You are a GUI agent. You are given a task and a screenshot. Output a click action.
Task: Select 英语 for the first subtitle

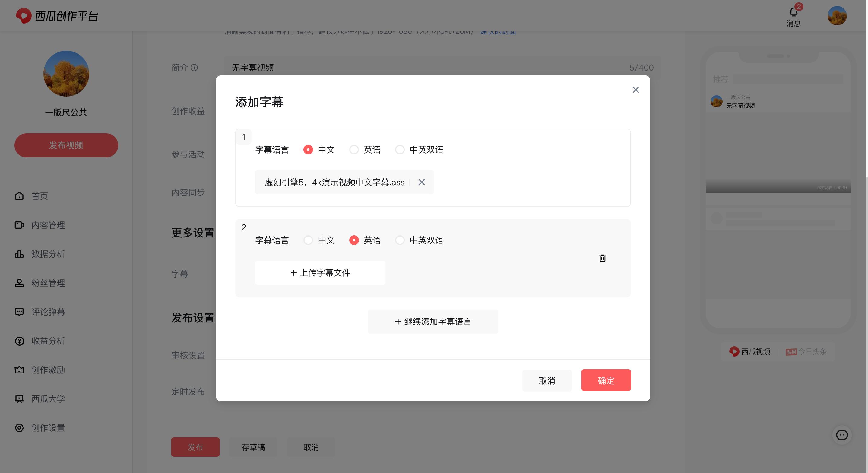(x=354, y=149)
